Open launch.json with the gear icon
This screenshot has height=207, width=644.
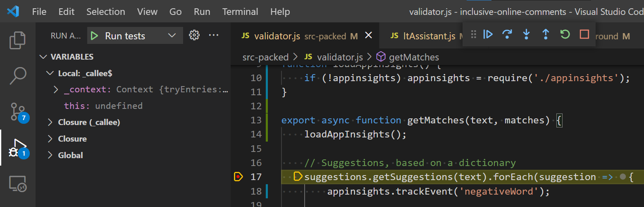(x=194, y=36)
